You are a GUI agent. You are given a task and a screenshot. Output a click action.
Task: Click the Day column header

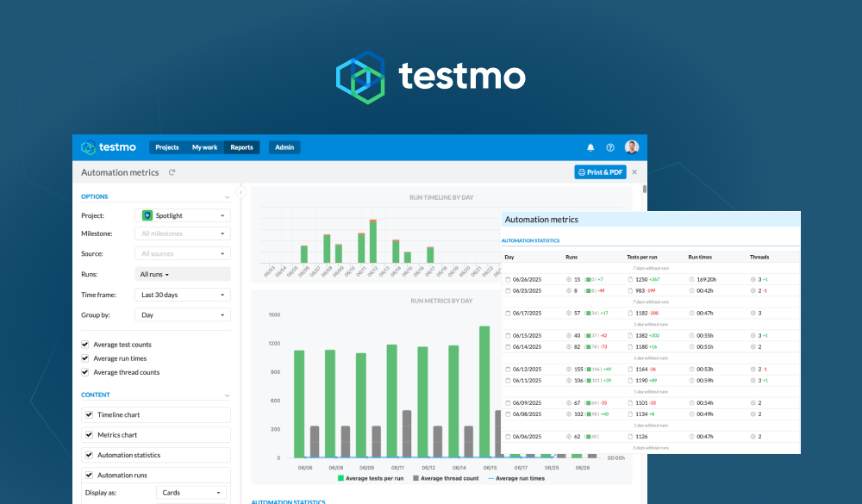pyautogui.click(x=509, y=257)
